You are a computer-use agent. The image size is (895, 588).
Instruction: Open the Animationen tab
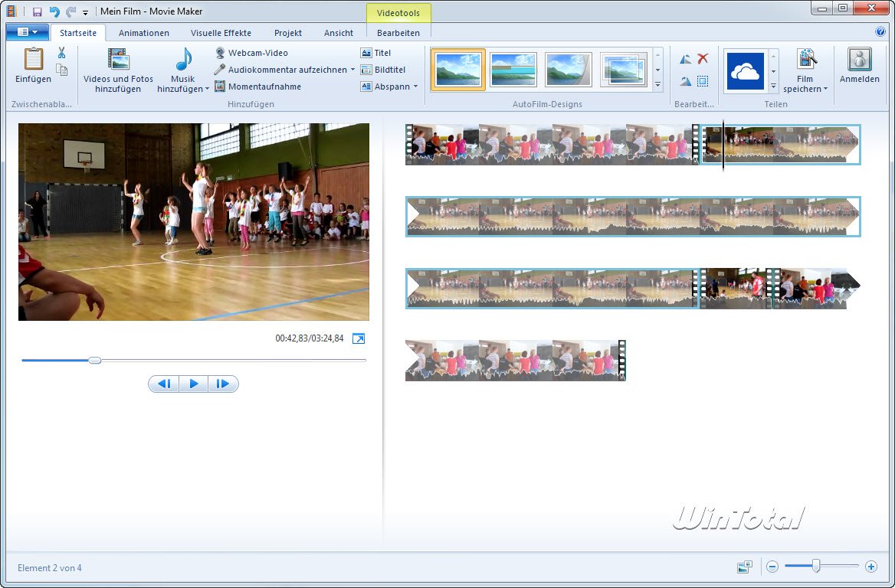coord(144,33)
